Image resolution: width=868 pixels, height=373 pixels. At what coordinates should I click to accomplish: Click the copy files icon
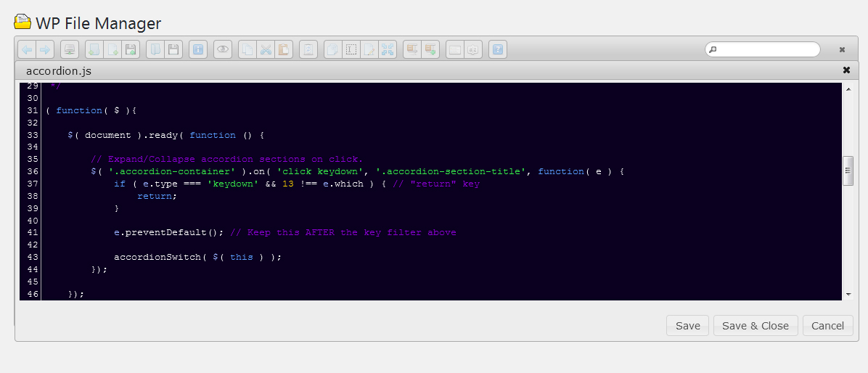coord(247,49)
